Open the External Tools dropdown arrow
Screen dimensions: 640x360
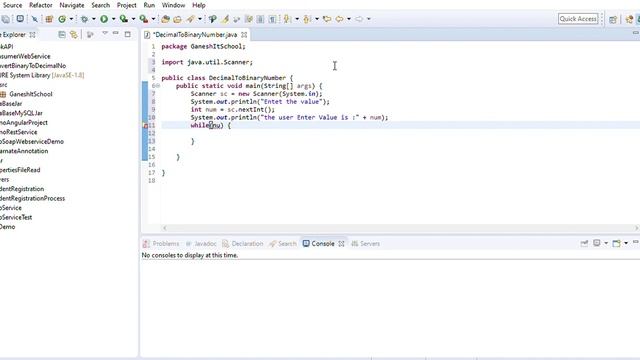[x=153, y=19]
